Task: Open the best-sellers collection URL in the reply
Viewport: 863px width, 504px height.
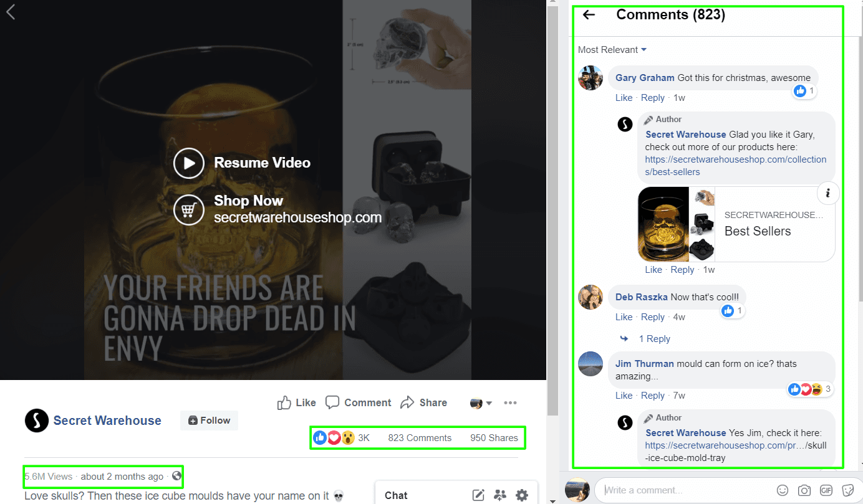Action: pos(736,166)
